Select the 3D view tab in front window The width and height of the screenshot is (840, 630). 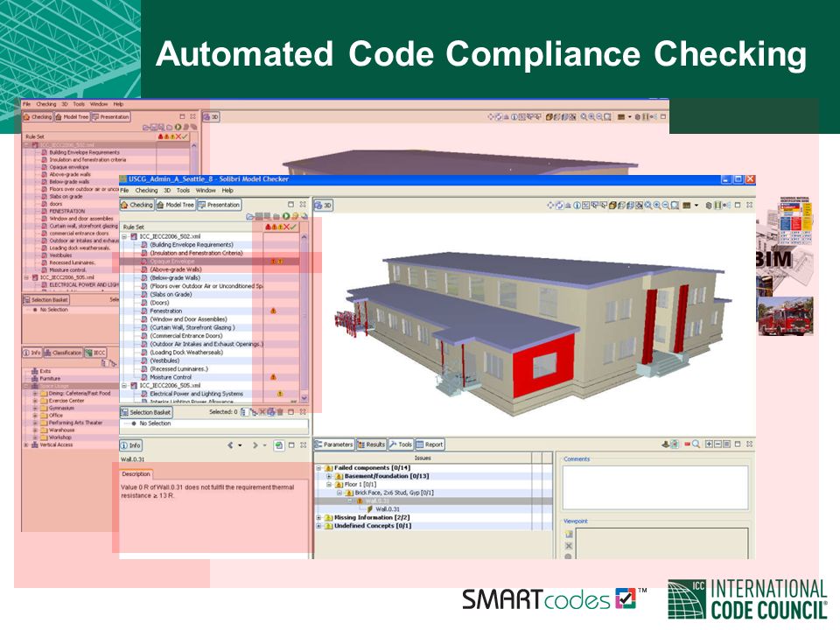[324, 205]
